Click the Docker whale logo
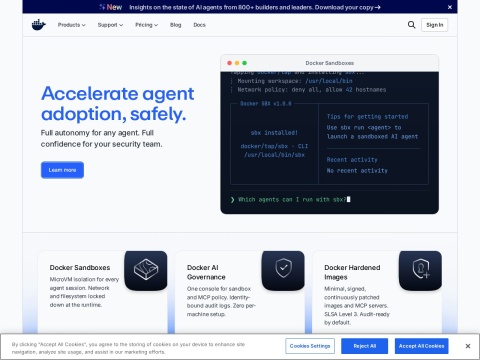This screenshot has height=360, width=480. (x=39, y=25)
